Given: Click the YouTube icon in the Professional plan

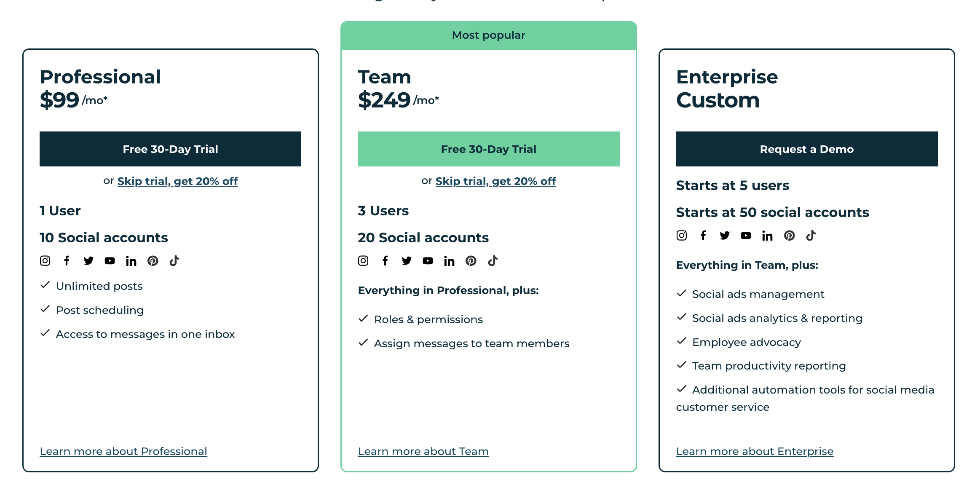Looking at the screenshot, I should click(110, 261).
